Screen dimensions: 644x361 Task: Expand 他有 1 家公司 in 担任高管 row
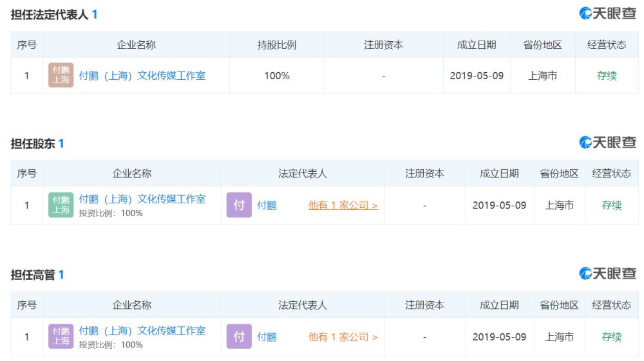343,337
